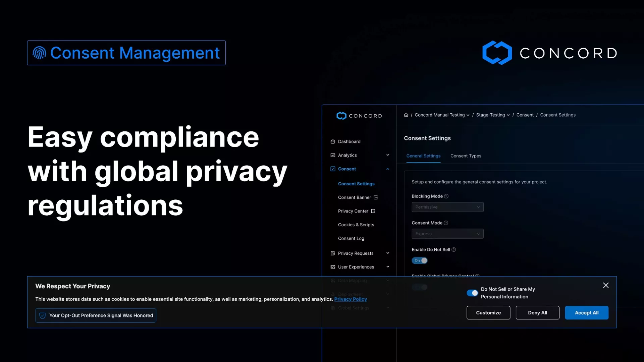Switch to the Consent Types tab
Image resolution: width=644 pixels, height=362 pixels.
click(466, 156)
